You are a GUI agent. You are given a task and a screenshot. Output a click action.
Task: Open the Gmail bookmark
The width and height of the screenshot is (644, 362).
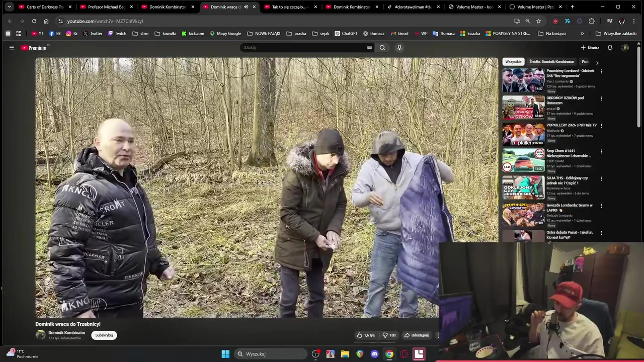pos(399,34)
